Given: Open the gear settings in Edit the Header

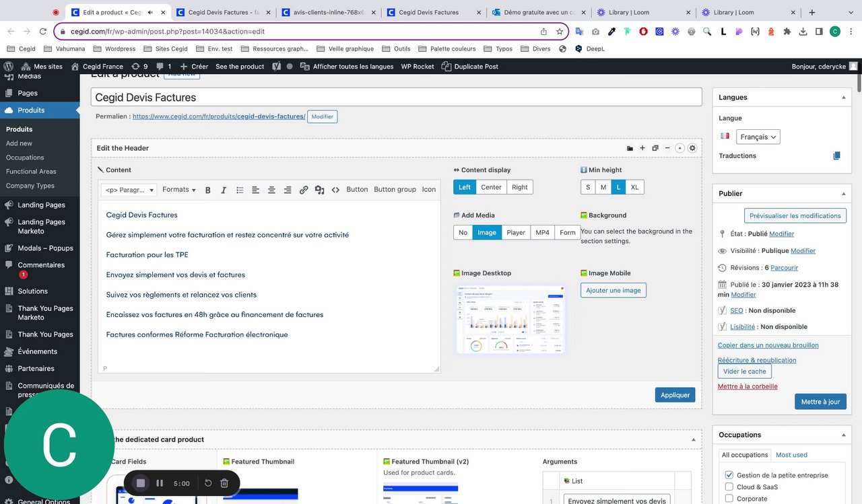Looking at the screenshot, I should (x=692, y=148).
